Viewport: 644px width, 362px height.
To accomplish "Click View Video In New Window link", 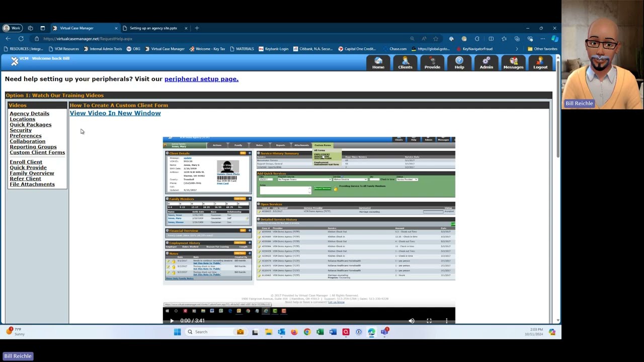I will point(115,113).
